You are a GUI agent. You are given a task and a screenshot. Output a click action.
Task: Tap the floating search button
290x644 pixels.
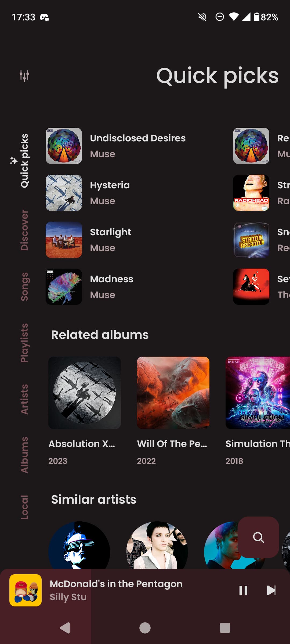pos(258,537)
